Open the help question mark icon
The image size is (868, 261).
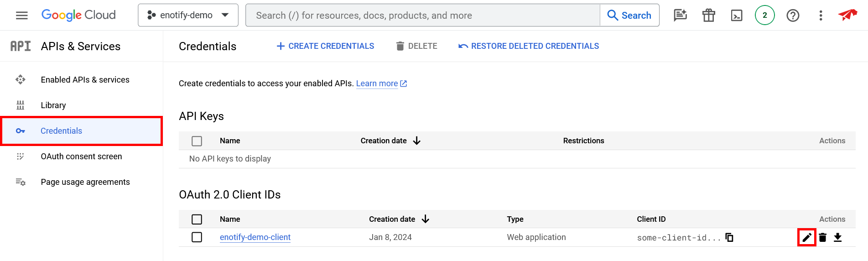coord(793,16)
